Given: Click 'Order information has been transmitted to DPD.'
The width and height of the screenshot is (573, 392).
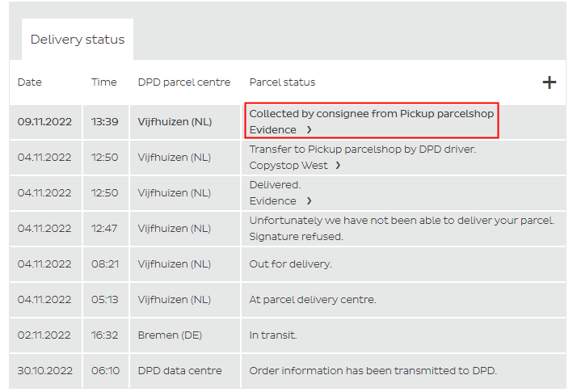Looking at the screenshot, I should [x=373, y=371].
